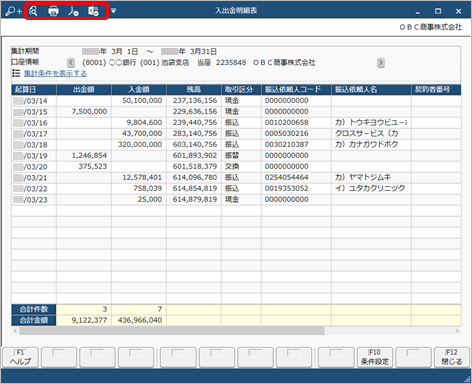Image resolution: width=472 pixels, height=384 pixels.
Task: Click the list icon beside 集計条件を表示する
Action: [16, 73]
